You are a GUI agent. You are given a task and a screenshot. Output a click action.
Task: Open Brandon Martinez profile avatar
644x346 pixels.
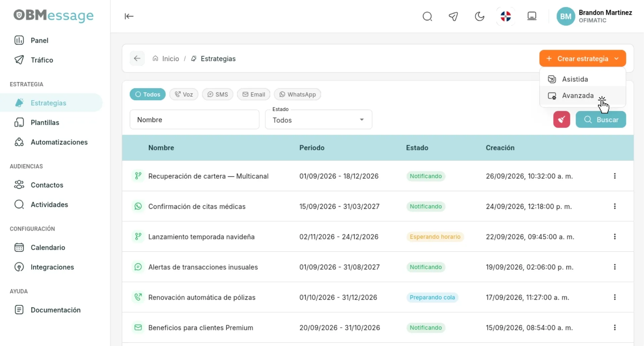(566, 16)
